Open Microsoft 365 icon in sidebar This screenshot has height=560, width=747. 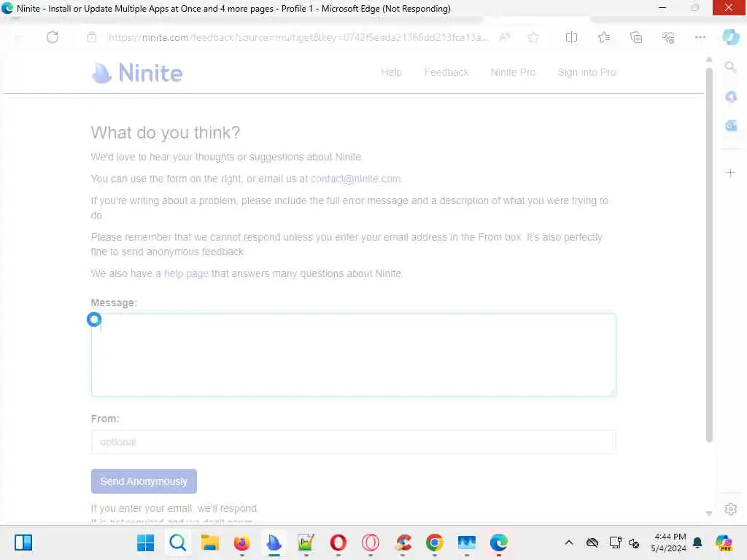point(731,97)
